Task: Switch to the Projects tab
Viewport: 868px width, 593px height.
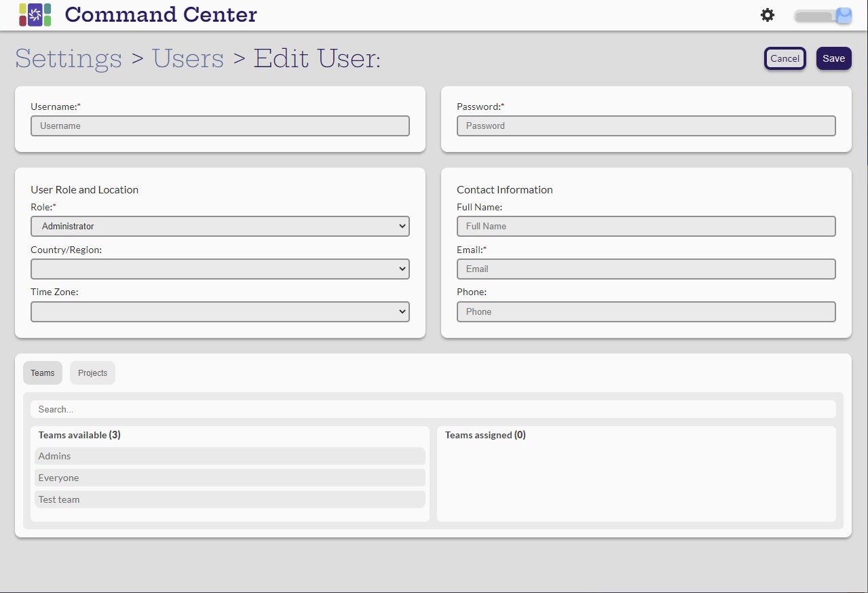Action: [92, 373]
